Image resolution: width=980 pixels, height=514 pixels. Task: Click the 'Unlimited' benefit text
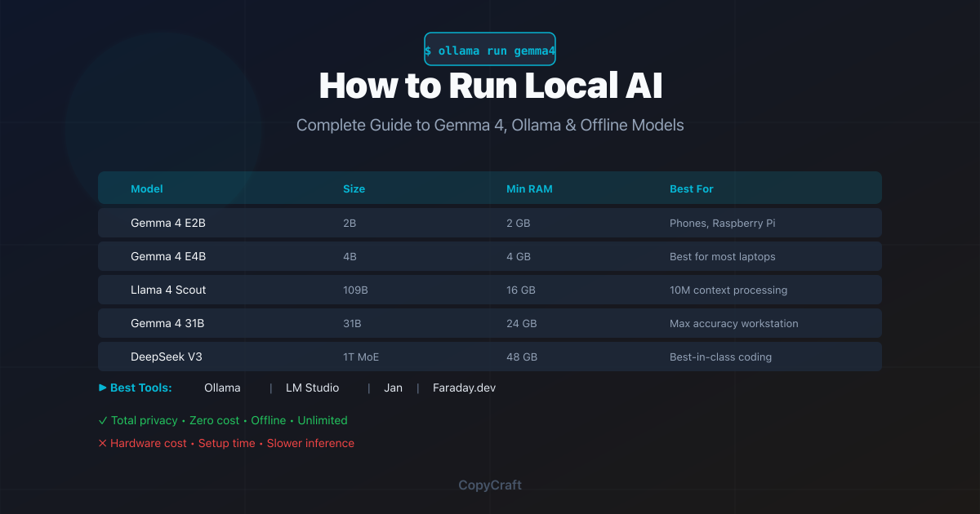coord(323,420)
